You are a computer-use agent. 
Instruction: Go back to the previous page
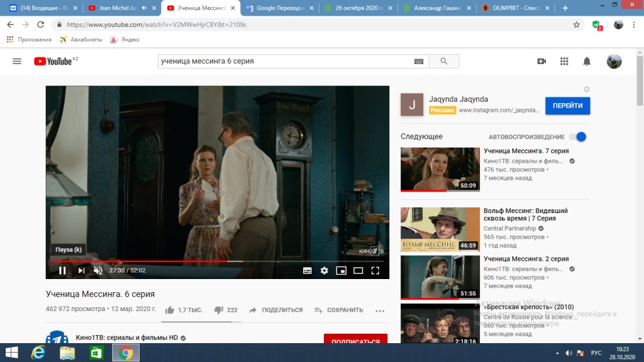10,25
